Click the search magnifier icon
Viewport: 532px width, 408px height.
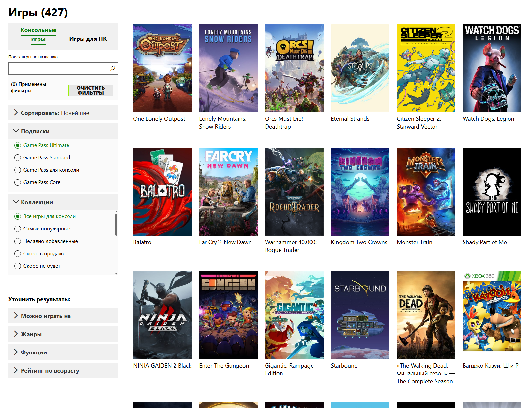113,69
